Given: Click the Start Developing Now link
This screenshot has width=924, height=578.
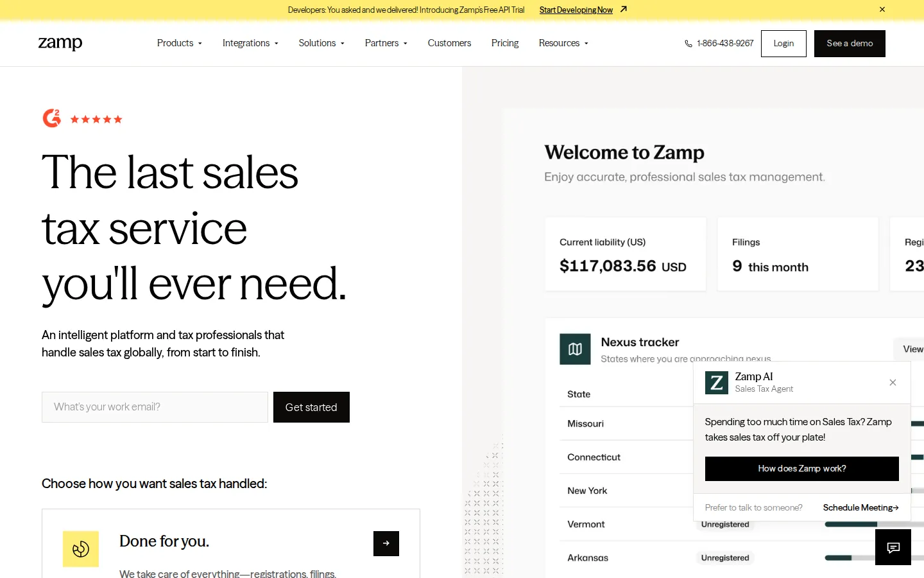Looking at the screenshot, I should point(576,10).
